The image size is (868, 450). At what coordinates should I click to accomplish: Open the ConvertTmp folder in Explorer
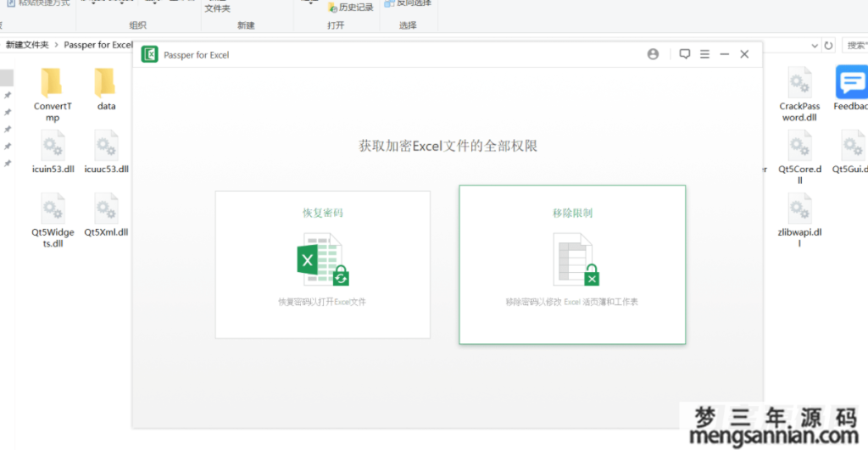click(53, 95)
